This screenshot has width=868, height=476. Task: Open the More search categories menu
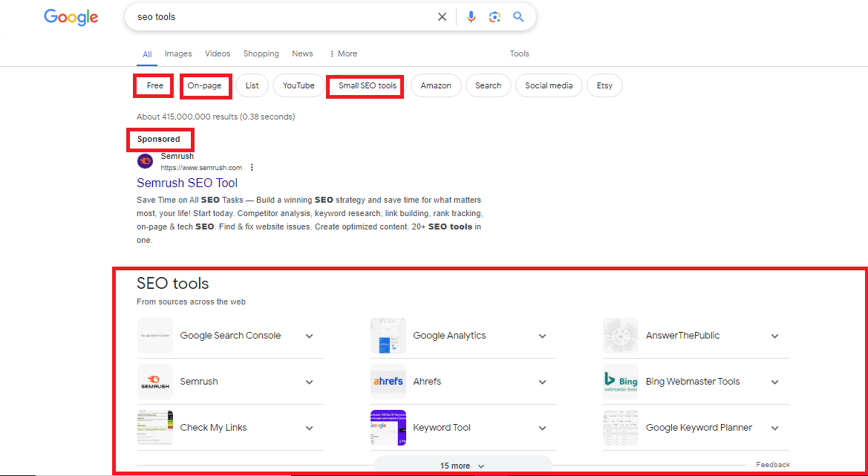[x=343, y=53]
